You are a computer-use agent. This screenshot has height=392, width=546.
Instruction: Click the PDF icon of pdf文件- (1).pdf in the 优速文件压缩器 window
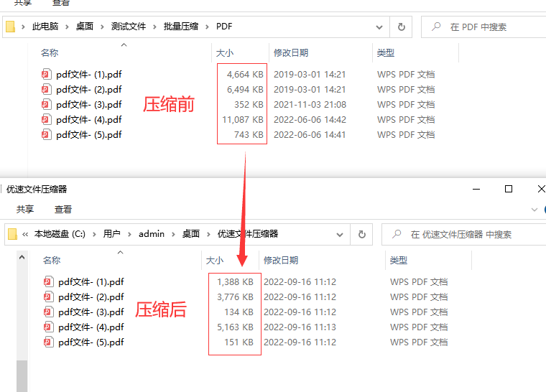click(48, 281)
